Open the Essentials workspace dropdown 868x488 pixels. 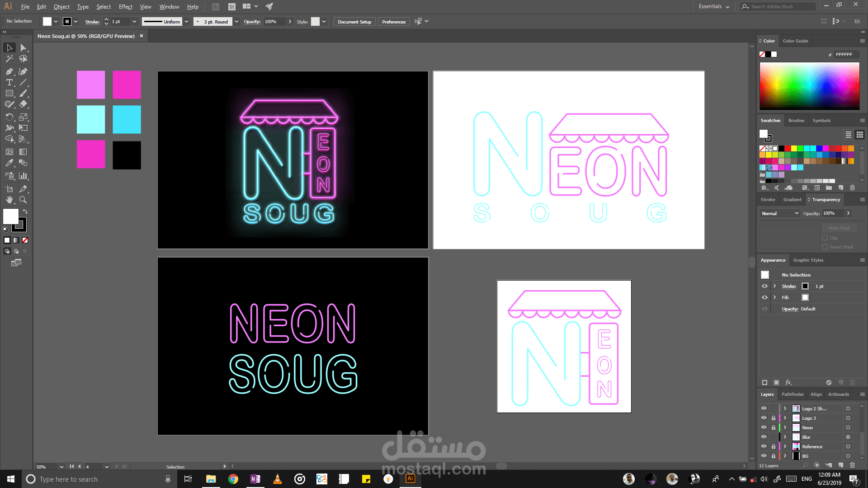714,6
